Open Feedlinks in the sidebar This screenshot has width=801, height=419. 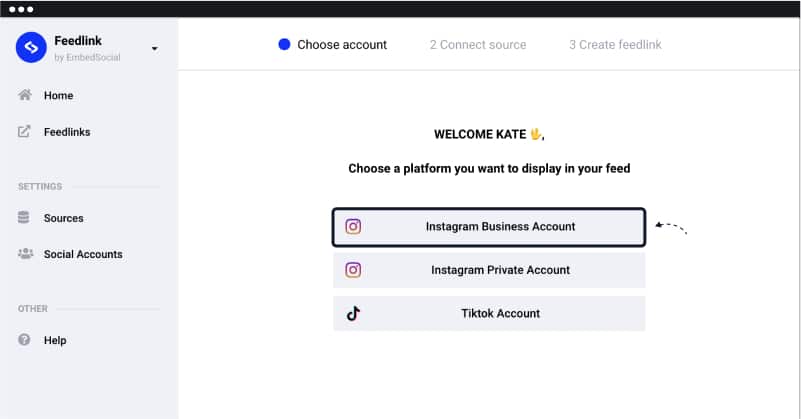tap(67, 132)
